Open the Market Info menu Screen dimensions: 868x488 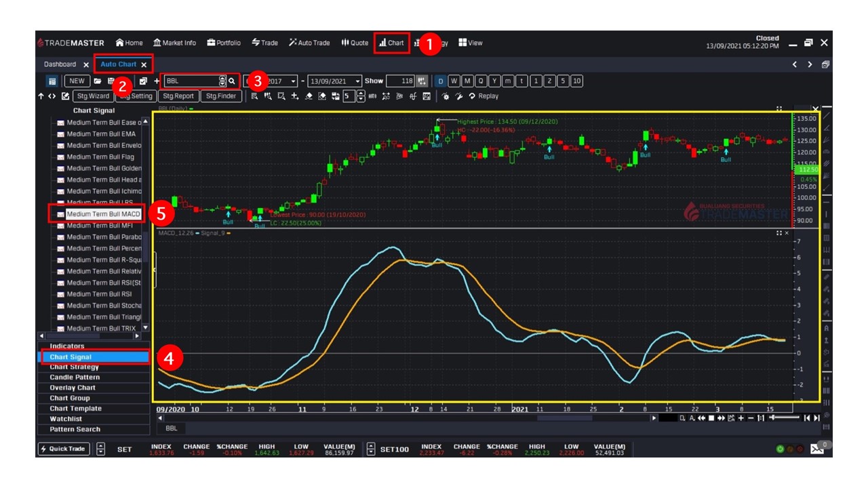coord(174,42)
